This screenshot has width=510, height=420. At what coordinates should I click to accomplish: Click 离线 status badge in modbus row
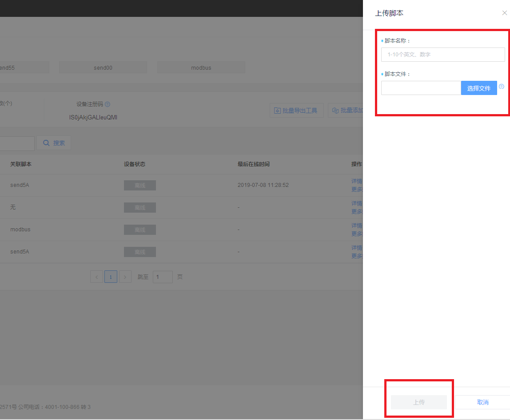click(140, 230)
